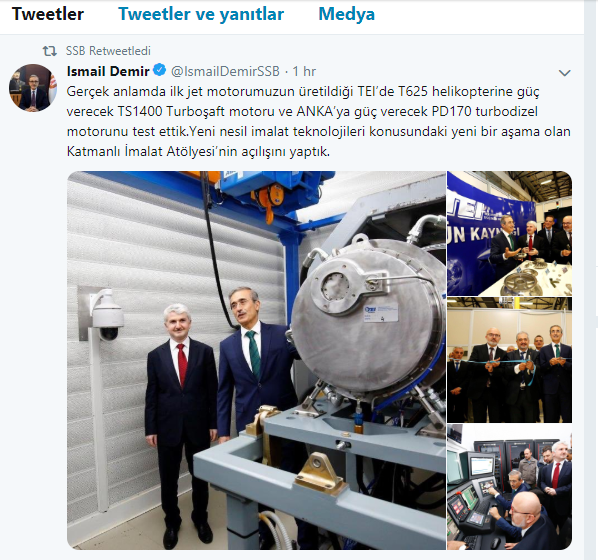Open the Tweetler tab

(48, 14)
